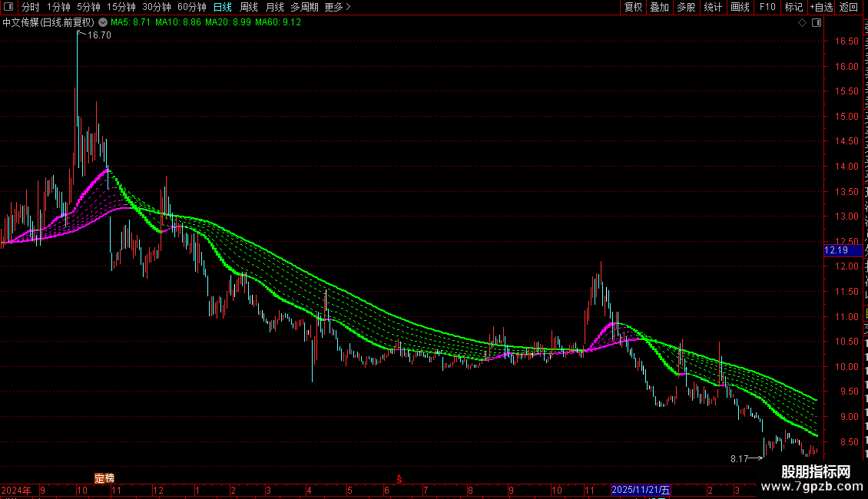Image resolution: width=868 pixels, height=499 pixels.
Task: Click the red S event marker
Action: (399, 479)
